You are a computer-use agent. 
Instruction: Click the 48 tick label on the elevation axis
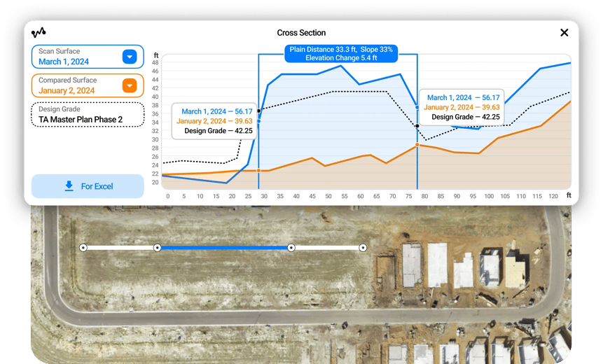click(155, 63)
